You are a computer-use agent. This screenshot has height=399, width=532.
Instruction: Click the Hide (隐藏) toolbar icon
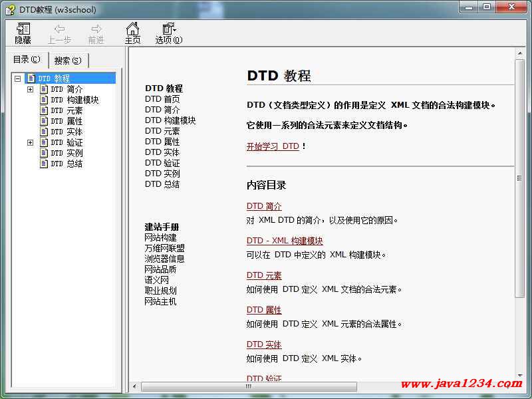tap(23, 29)
